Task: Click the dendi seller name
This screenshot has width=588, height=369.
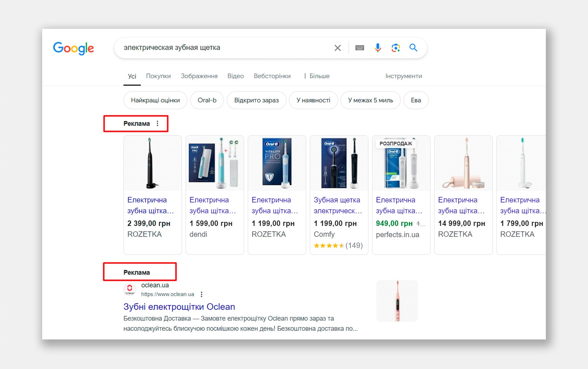Action: click(x=198, y=234)
